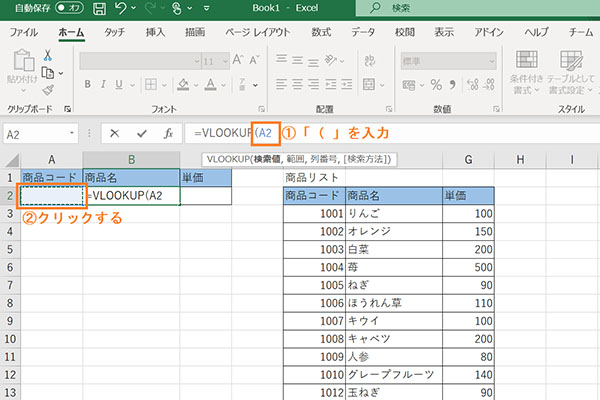The image size is (600, 400).
Task: Click the Comma Style icon
Action: pos(453,85)
